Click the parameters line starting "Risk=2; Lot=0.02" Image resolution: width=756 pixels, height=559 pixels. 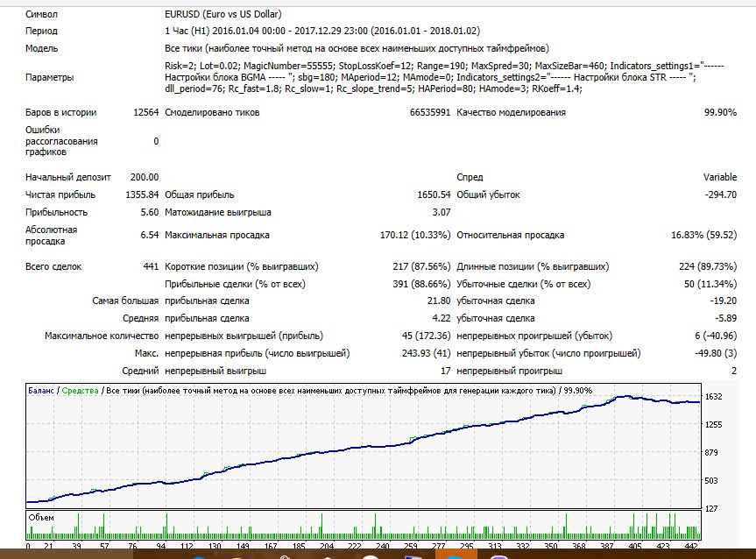pos(444,66)
